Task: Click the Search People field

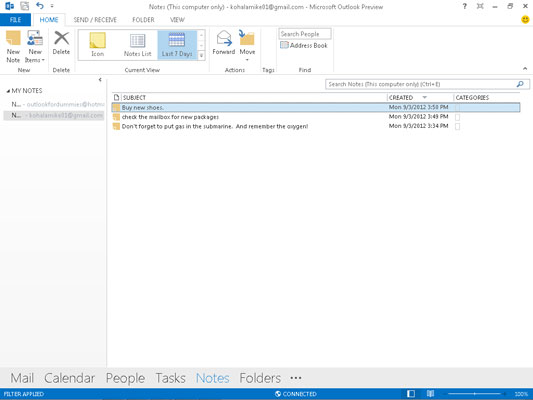Action: click(x=305, y=34)
